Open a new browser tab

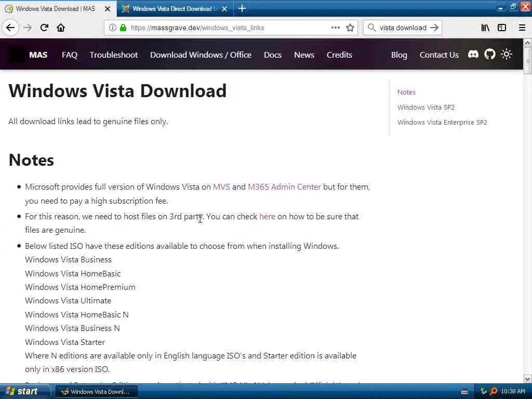pyautogui.click(x=242, y=8)
